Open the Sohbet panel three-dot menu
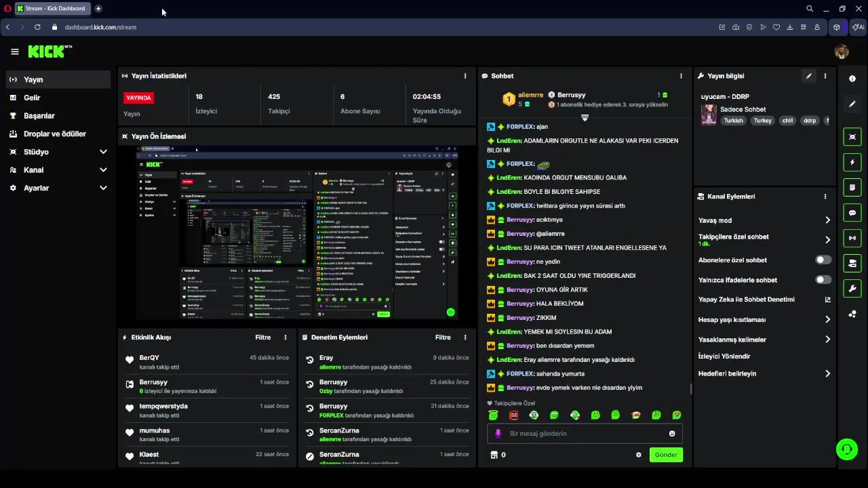 point(681,76)
